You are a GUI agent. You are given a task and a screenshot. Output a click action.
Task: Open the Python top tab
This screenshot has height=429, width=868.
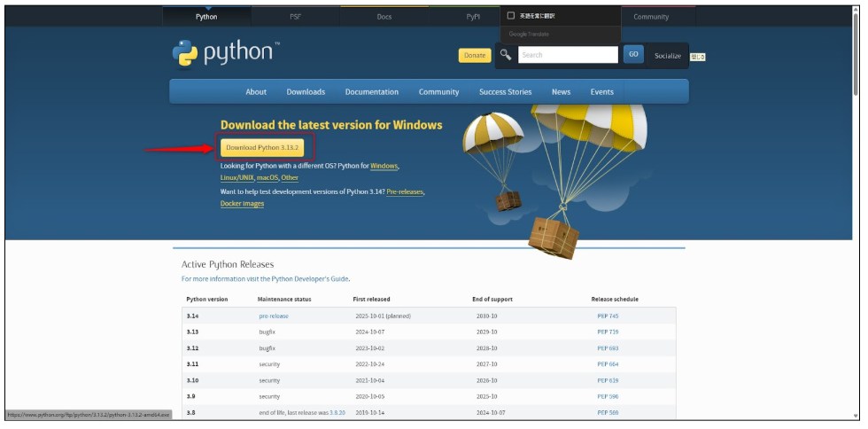point(206,17)
